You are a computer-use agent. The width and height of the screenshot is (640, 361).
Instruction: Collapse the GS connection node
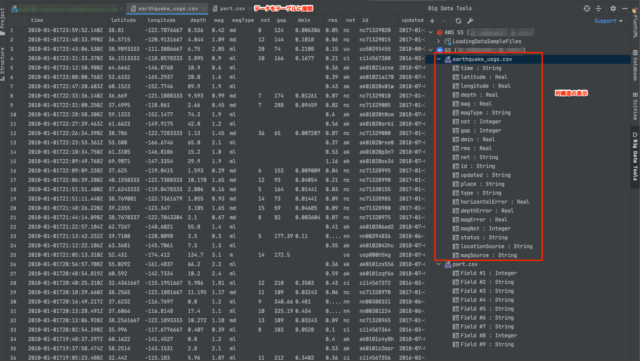(431, 50)
